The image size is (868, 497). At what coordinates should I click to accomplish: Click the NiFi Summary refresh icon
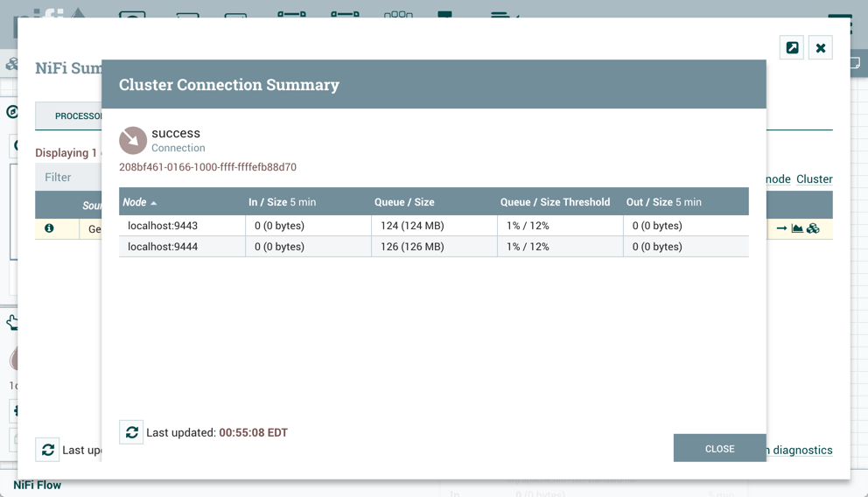[x=48, y=450]
